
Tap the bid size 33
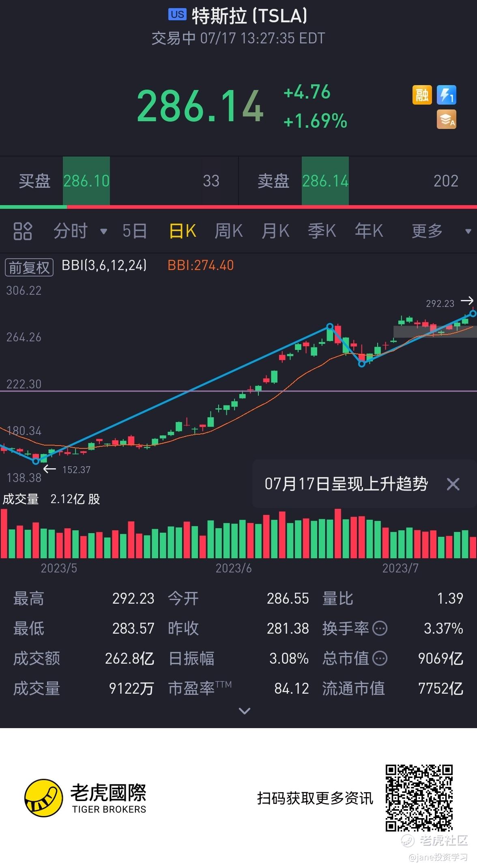[x=211, y=181]
